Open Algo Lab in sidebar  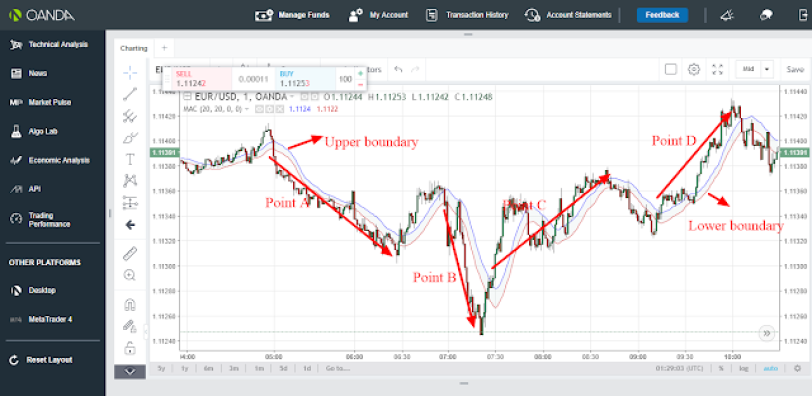pos(34,131)
